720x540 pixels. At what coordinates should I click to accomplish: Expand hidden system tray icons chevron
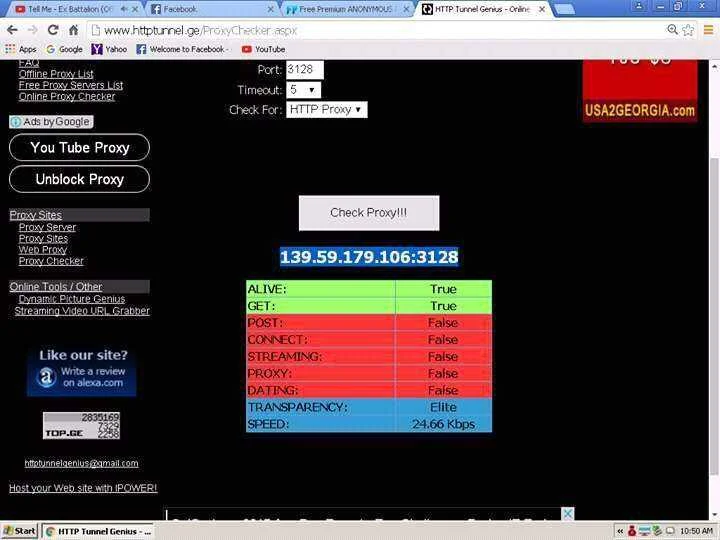coord(620,532)
